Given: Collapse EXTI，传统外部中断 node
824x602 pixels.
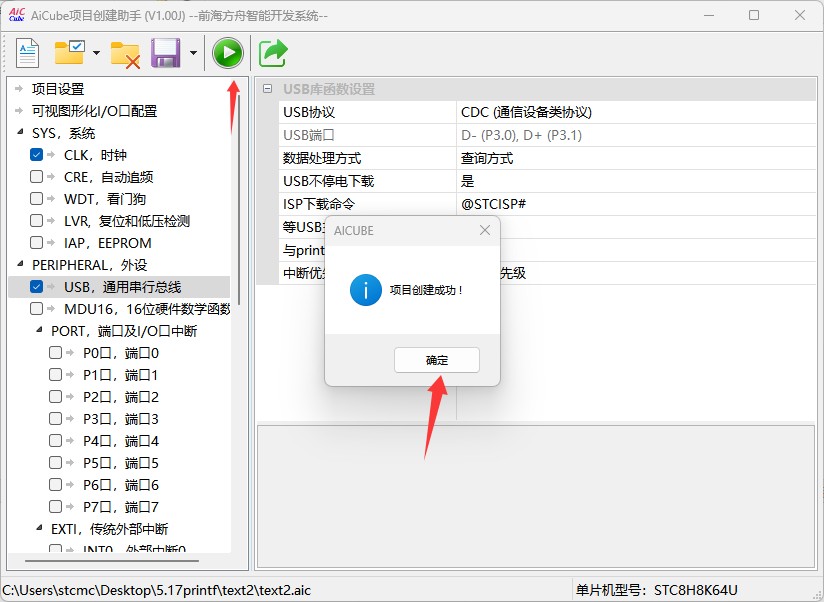Looking at the screenshot, I should (x=39, y=527).
